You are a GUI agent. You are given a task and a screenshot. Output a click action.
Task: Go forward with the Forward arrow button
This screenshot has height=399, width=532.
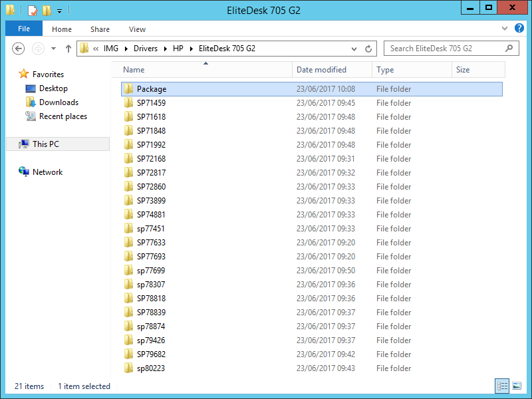(38, 49)
